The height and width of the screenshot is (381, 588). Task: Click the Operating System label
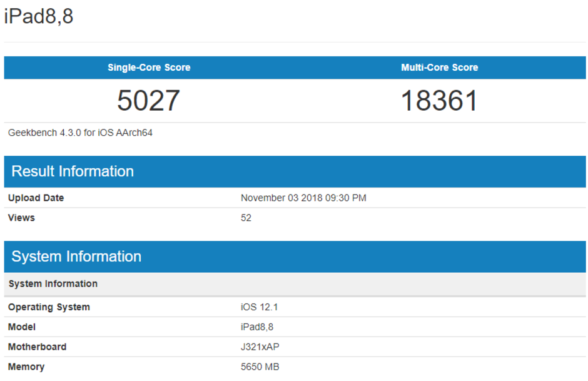point(49,307)
